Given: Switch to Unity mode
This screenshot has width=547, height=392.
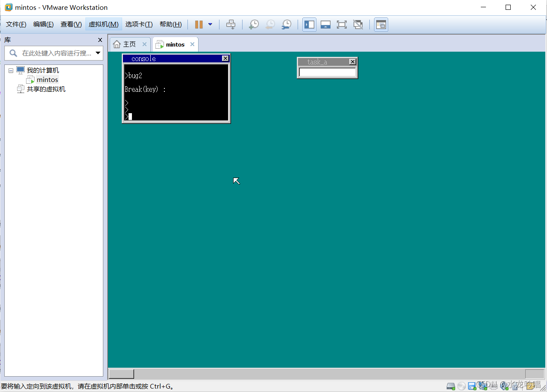Looking at the screenshot, I should pos(358,24).
